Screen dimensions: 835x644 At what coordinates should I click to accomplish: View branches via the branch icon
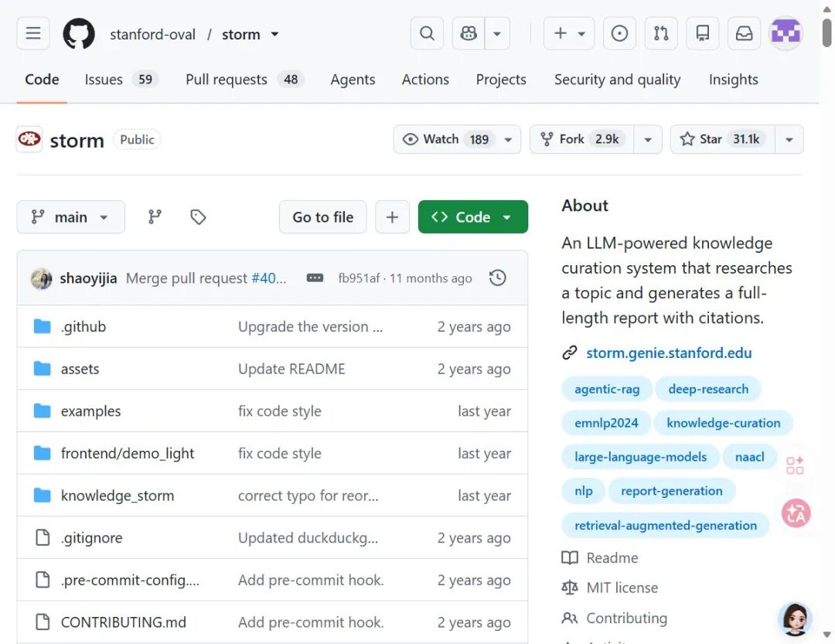tap(155, 216)
